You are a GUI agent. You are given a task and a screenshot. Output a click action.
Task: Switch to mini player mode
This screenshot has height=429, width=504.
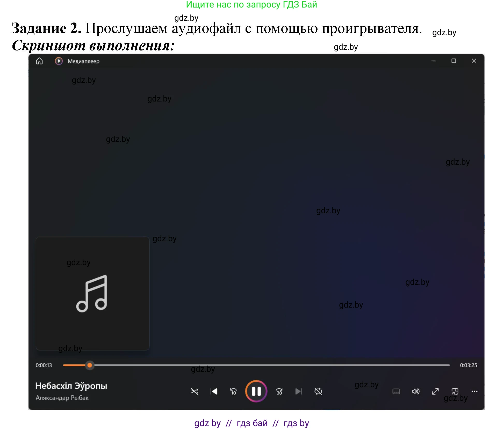pos(455,391)
